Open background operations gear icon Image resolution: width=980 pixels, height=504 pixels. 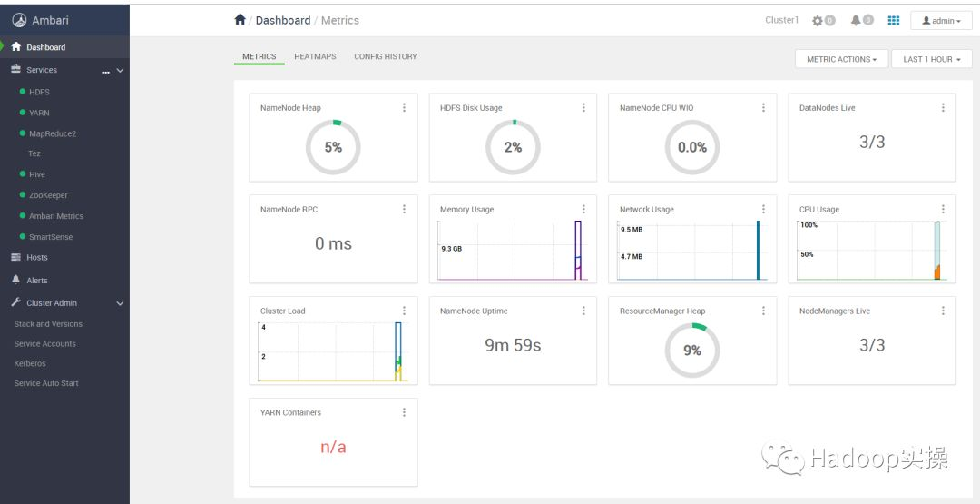click(x=818, y=21)
